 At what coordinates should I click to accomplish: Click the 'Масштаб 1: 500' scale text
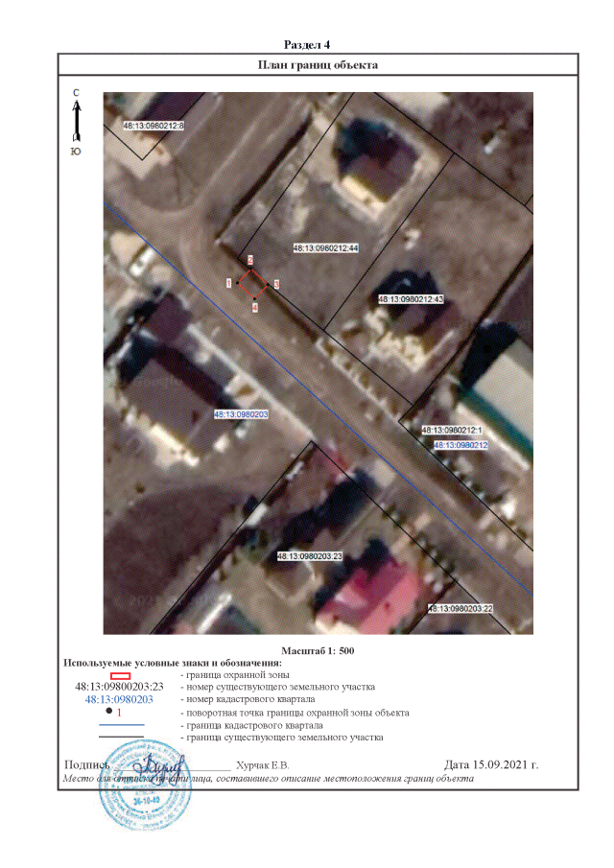(x=318, y=650)
